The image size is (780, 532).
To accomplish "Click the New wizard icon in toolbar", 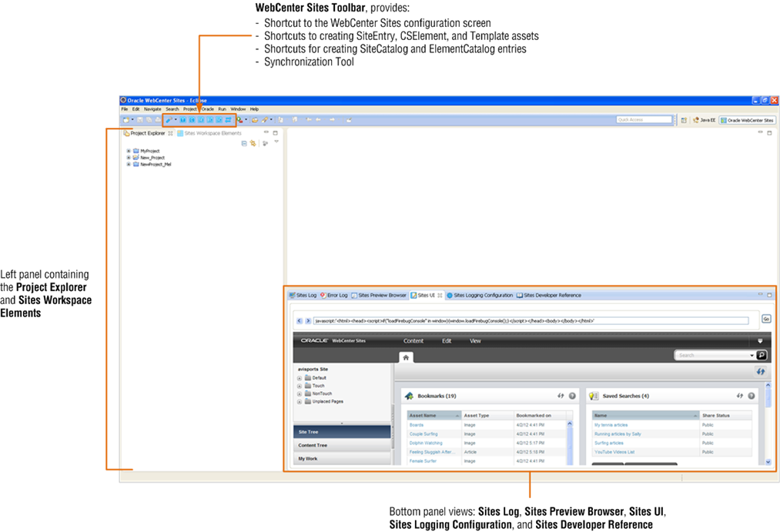I will (x=126, y=120).
